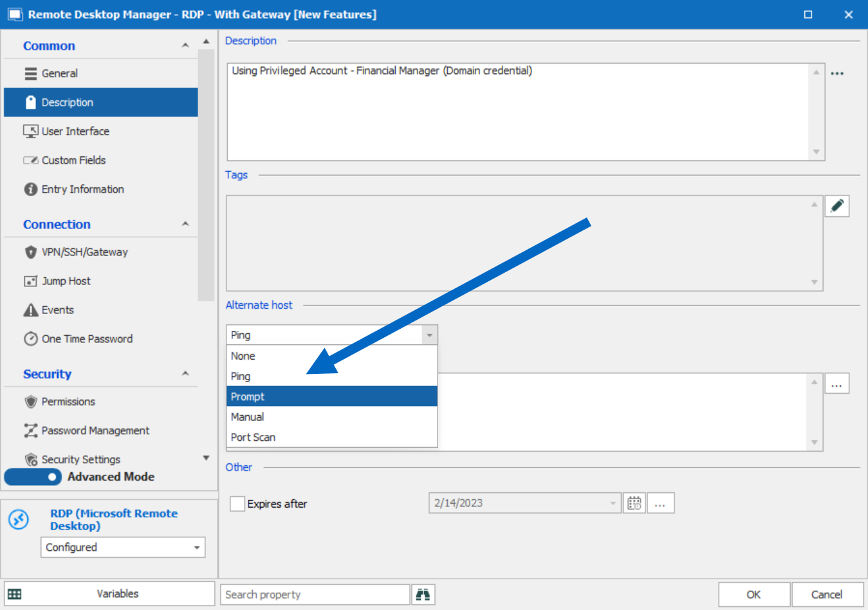Enable the Expires after checkbox

click(x=237, y=504)
